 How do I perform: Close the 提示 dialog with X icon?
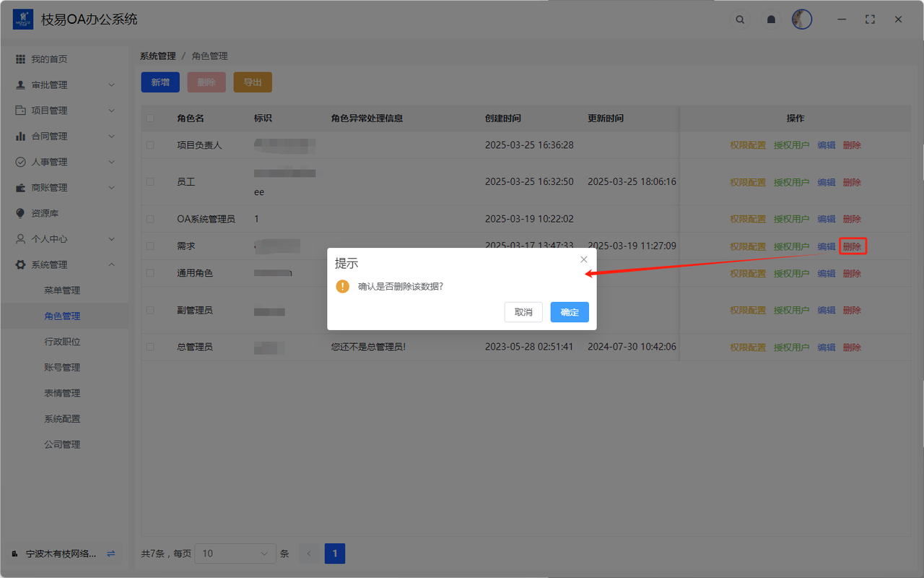coord(584,259)
